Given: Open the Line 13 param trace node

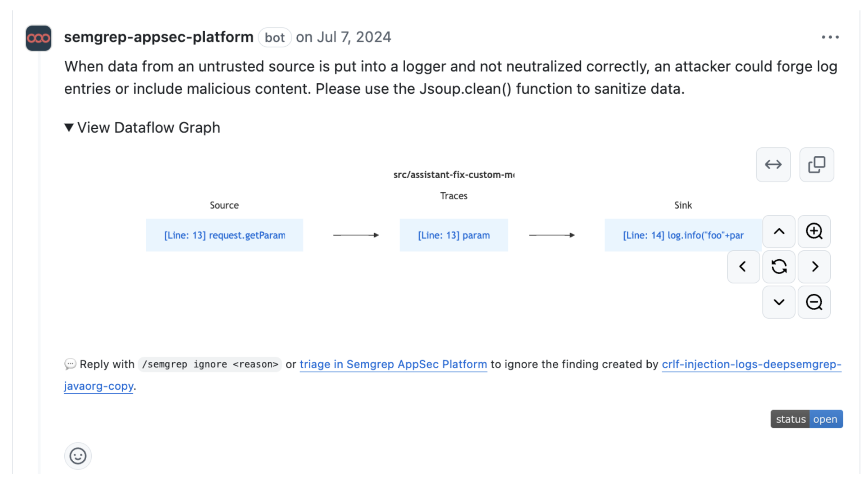Looking at the screenshot, I should click(454, 235).
